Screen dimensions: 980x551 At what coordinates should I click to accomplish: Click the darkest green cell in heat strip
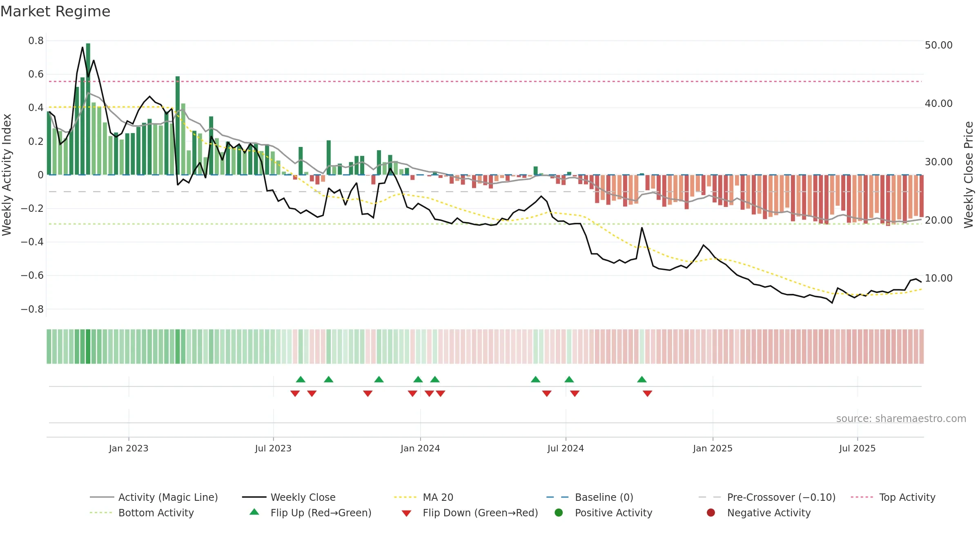pyautogui.click(x=88, y=347)
